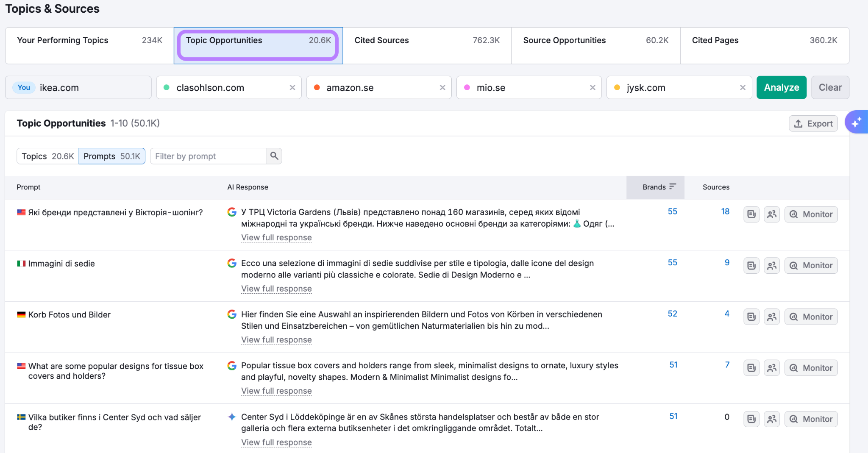Click the search magnifier in prompt filter

[x=274, y=156]
